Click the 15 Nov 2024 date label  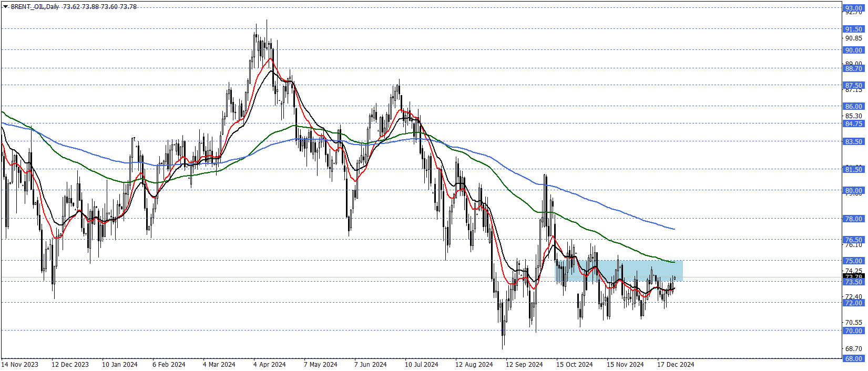pos(625,364)
